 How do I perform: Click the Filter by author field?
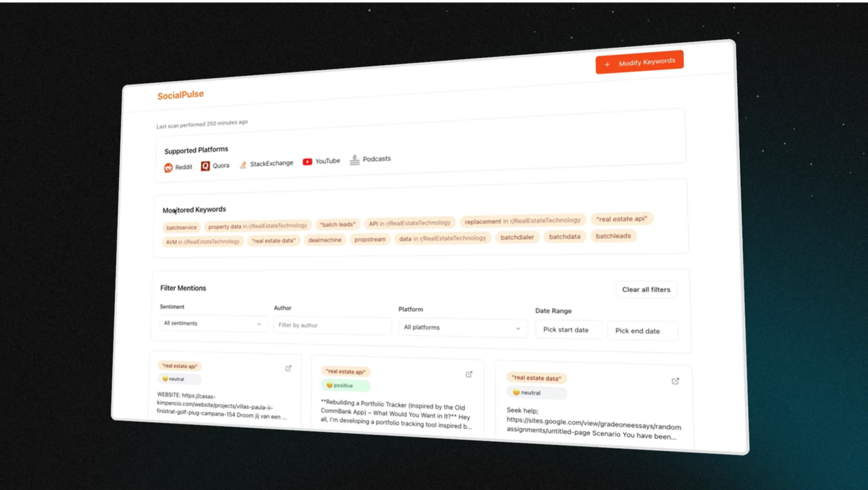coord(332,326)
